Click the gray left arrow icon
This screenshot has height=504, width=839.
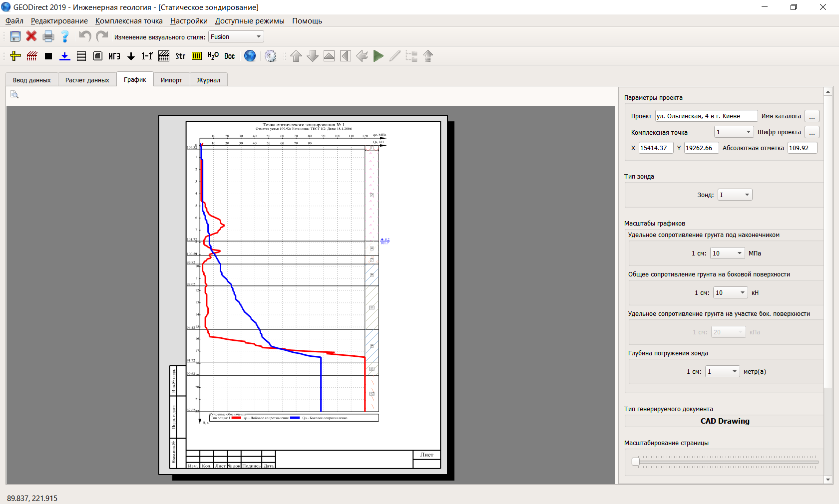[x=362, y=56]
